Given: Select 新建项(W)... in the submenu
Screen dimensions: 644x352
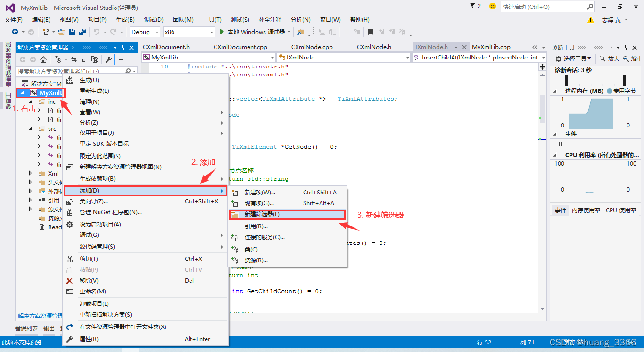Looking at the screenshot, I should 287,192.
